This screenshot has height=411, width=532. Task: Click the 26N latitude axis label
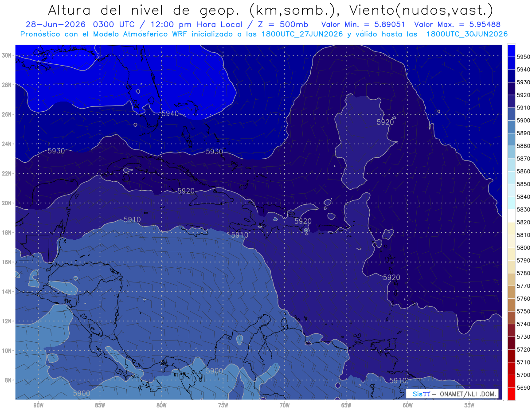8,114
